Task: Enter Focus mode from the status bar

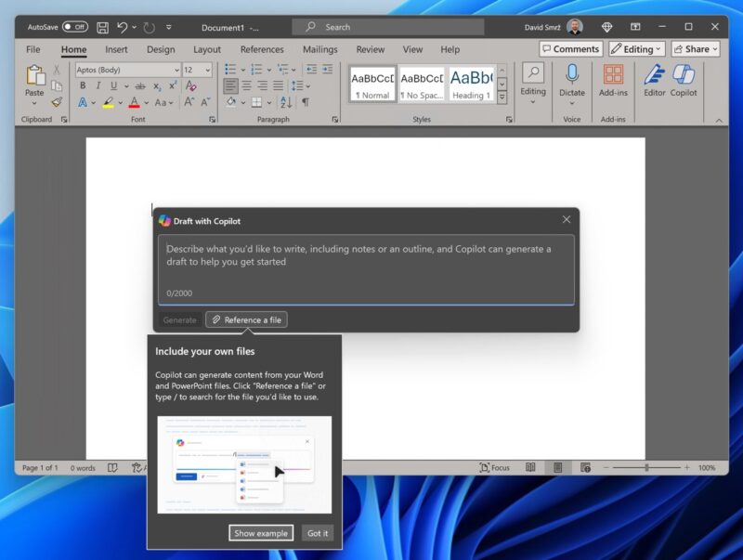Action: 495,467
